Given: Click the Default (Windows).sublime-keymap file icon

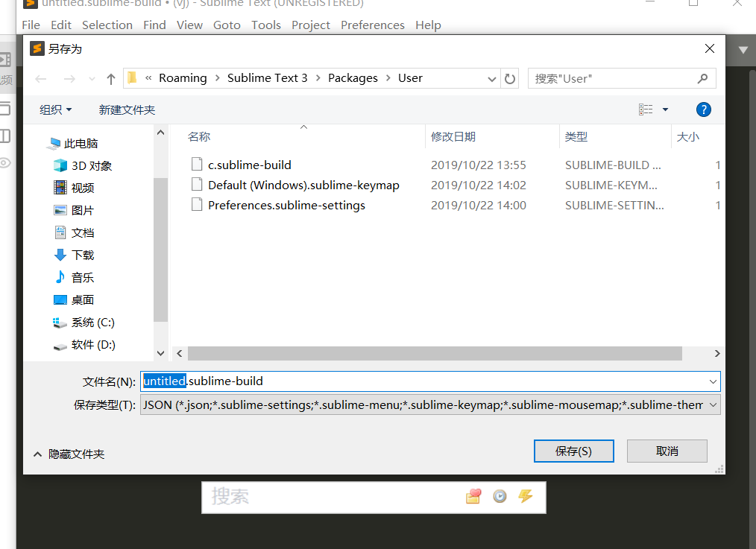Looking at the screenshot, I should click(197, 185).
